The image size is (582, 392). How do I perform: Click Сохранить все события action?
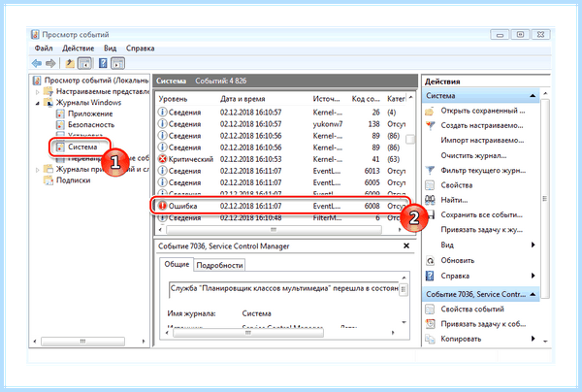point(481,215)
